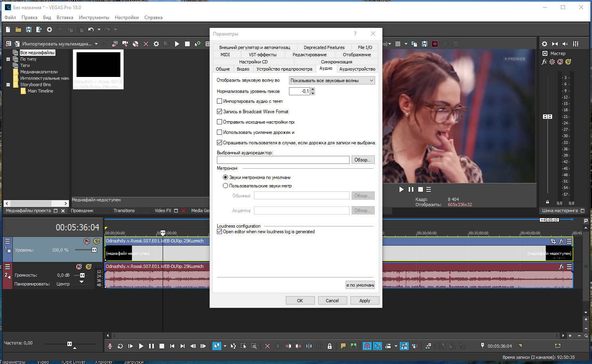Open Event Pan/Crop on video clip
The width and height of the screenshot is (592, 364).
tap(553, 241)
